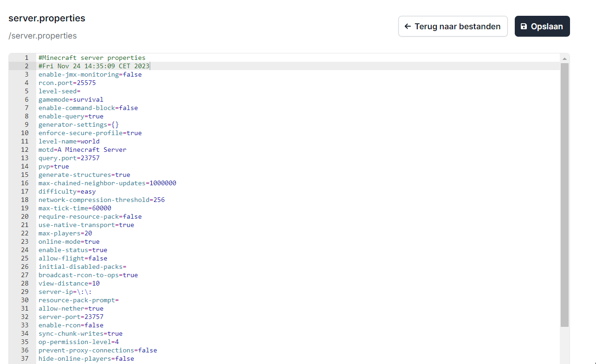
Task: Click line number 12 in the gutter
Action: [25, 149]
